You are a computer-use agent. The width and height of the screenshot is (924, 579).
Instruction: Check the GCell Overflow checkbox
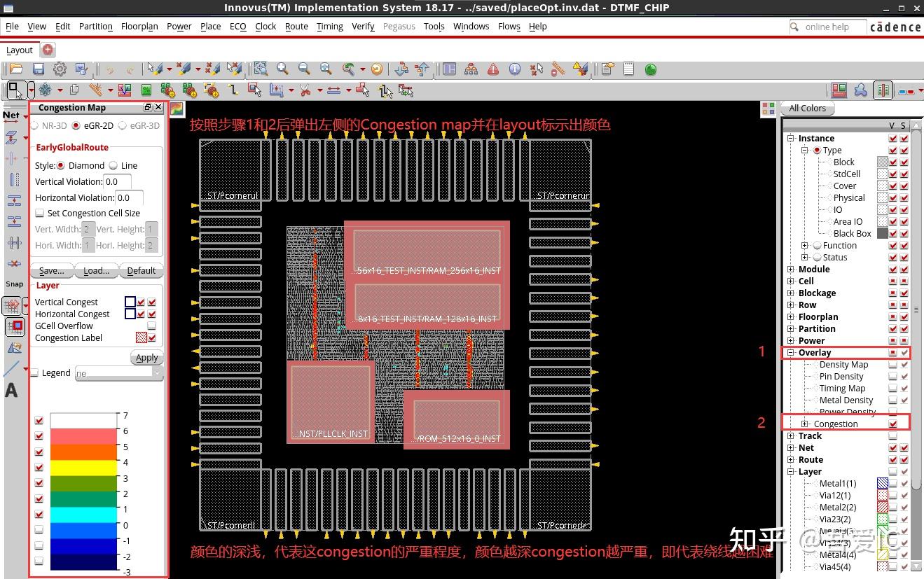coord(151,326)
